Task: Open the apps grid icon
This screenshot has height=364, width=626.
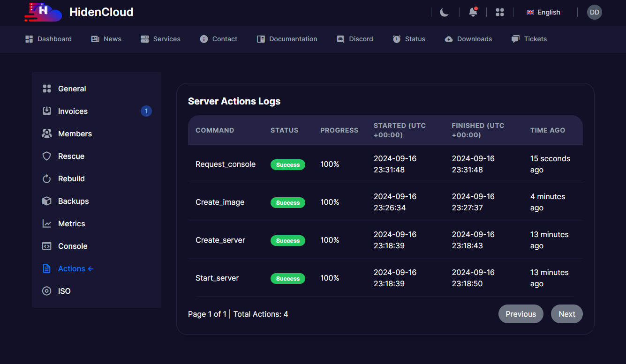Action: 500,12
